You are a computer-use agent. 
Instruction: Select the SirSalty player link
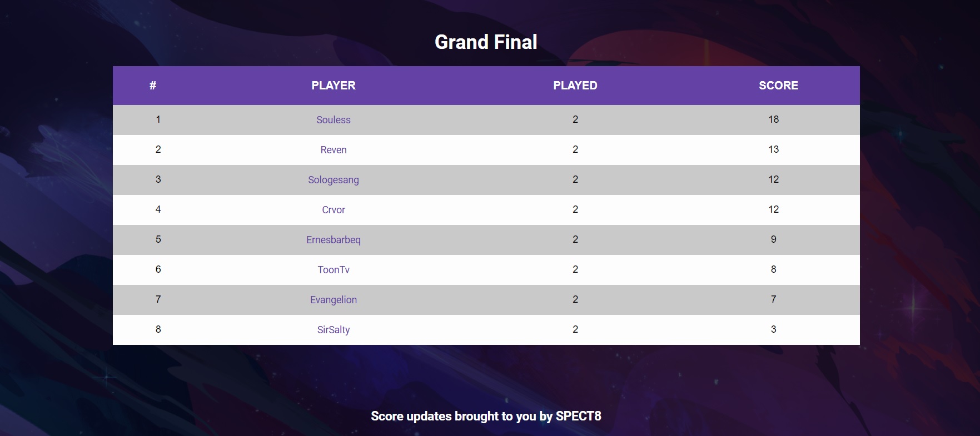(x=334, y=330)
